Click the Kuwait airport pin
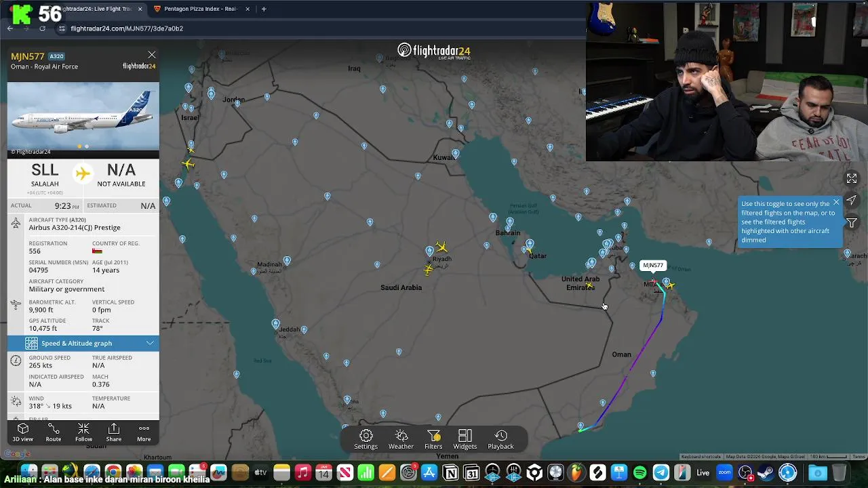Viewport: 868px width, 488px height. 456,154
